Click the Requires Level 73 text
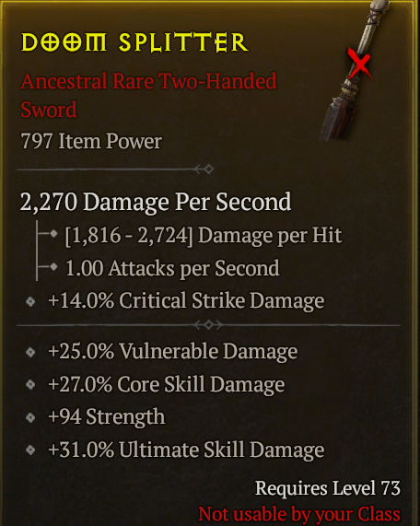 328,487
